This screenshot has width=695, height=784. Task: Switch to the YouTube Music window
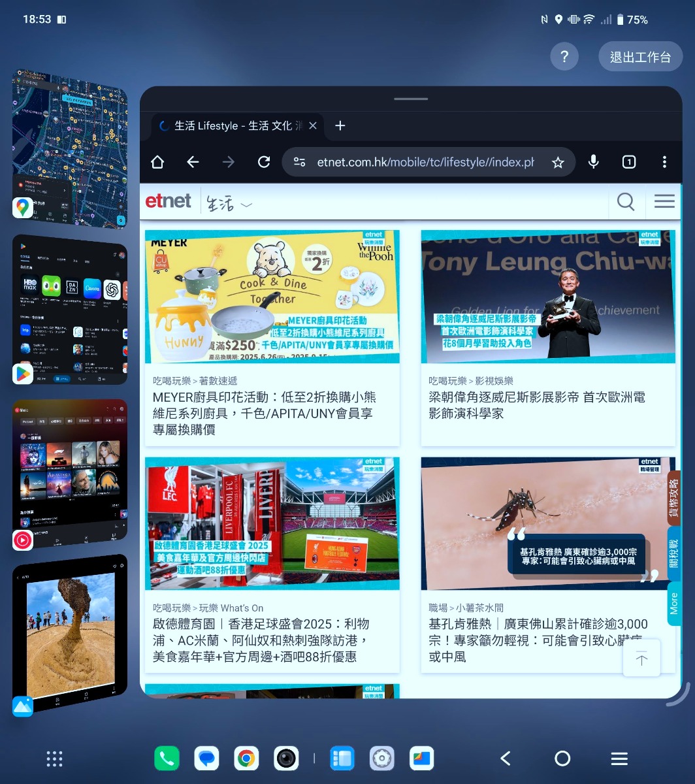click(70, 472)
